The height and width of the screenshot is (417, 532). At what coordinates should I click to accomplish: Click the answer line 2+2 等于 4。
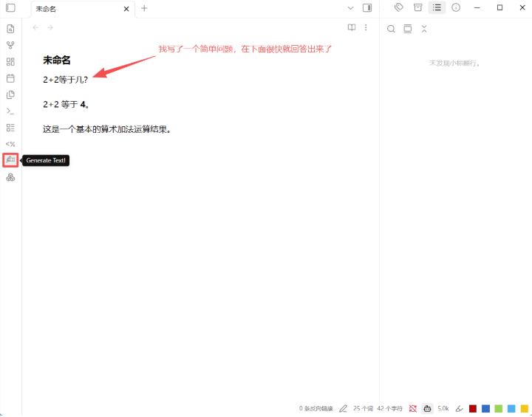pos(66,104)
